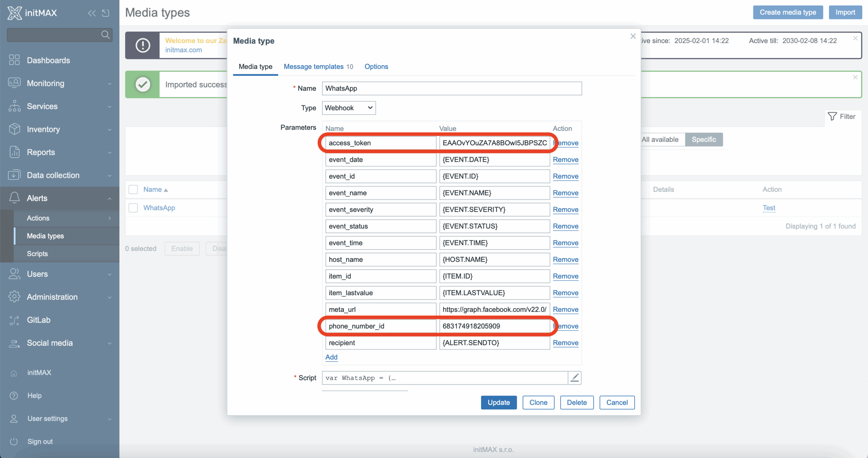The height and width of the screenshot is (458, 868).
Task: Click the Social media icon
Action: pyautogui.click(x=14, y=343)
